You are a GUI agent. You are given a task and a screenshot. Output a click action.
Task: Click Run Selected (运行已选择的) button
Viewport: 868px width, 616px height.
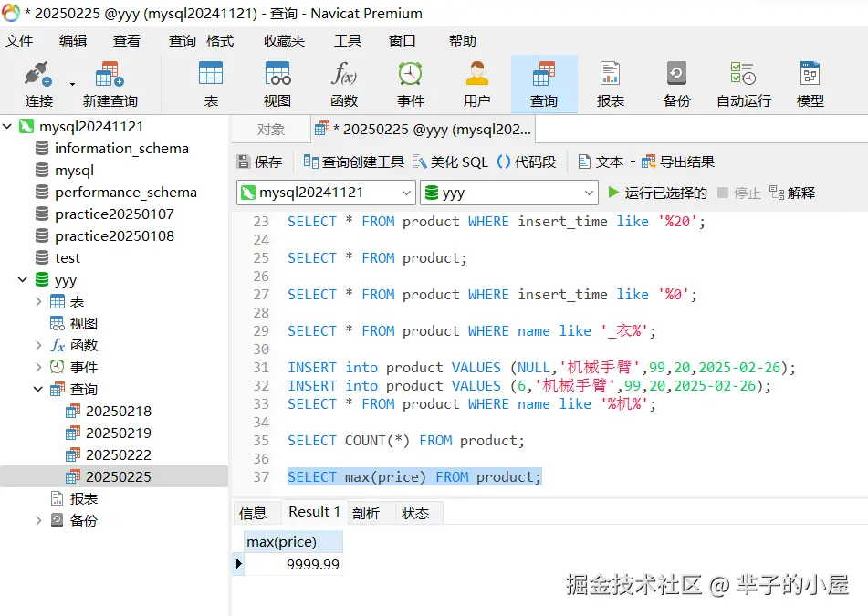[x=657, y=193]
